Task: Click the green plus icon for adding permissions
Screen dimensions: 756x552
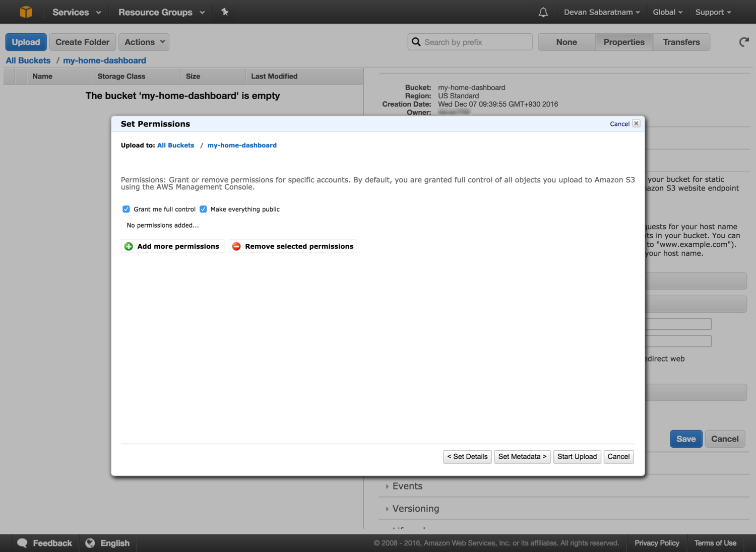Action: 129,246
